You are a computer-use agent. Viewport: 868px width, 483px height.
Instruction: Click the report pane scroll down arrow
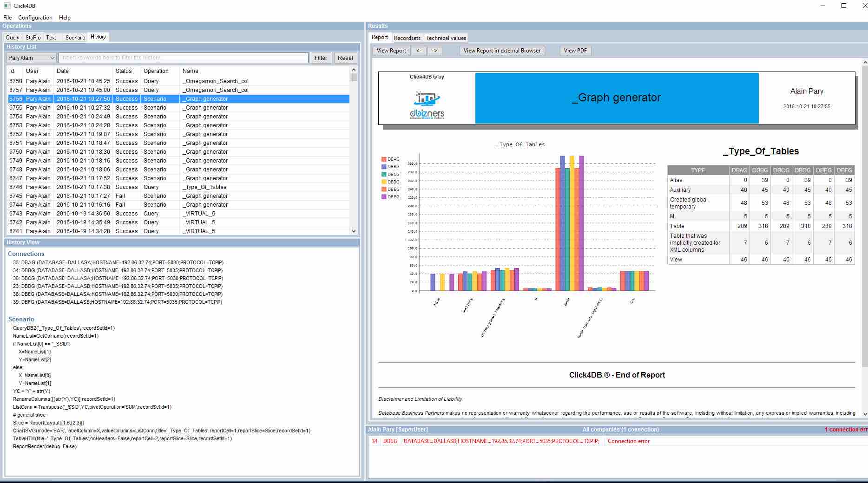click(x=865, y=414)
